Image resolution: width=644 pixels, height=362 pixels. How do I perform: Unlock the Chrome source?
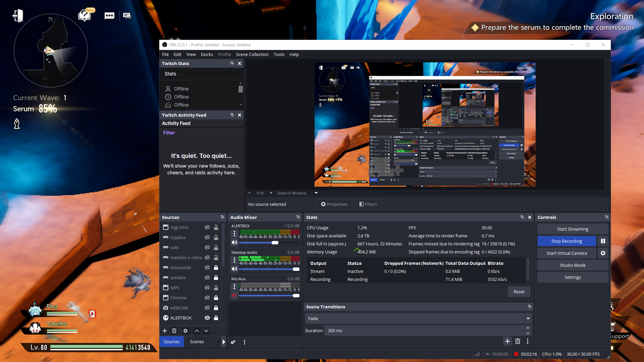[216, 298]
